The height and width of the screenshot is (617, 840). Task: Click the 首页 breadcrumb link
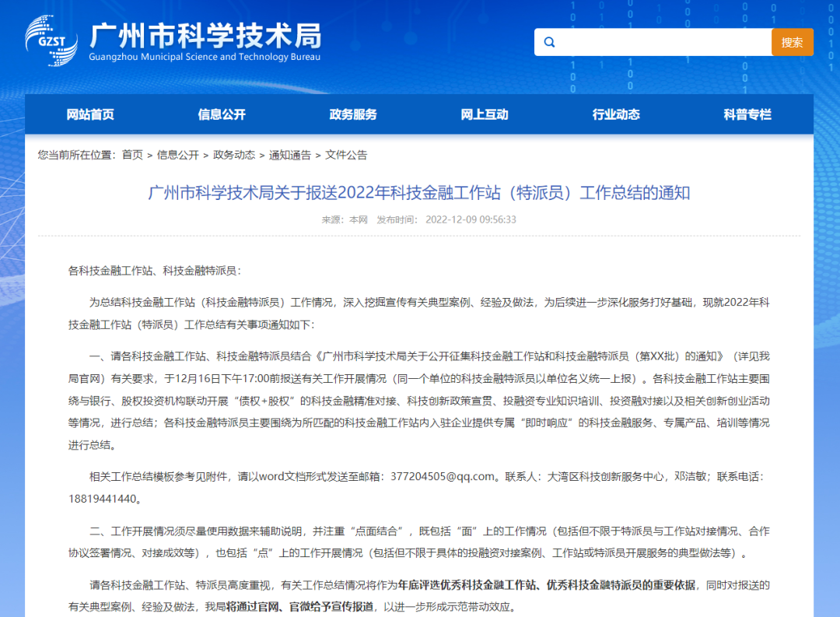coord(132,155)
